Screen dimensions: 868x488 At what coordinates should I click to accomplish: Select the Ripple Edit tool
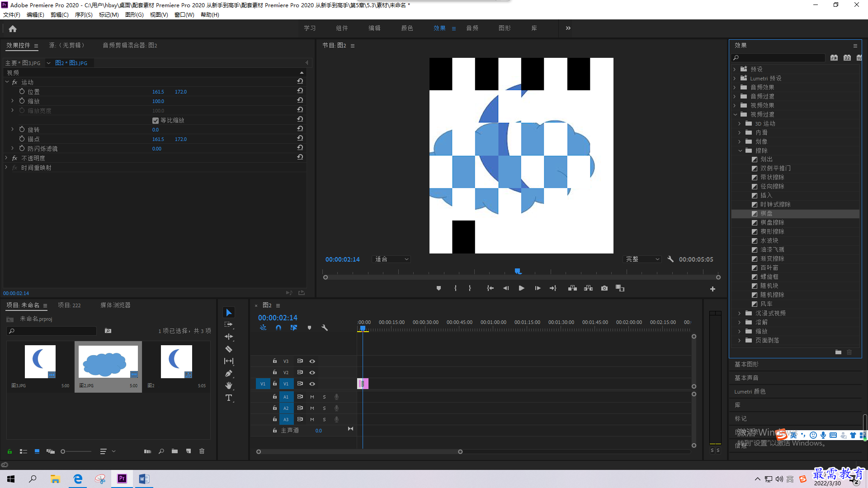click(229, 337)
